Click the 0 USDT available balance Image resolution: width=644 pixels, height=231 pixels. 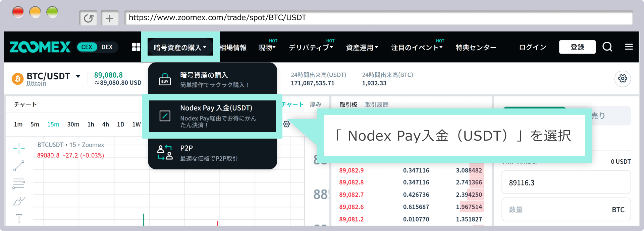[621, 162]
